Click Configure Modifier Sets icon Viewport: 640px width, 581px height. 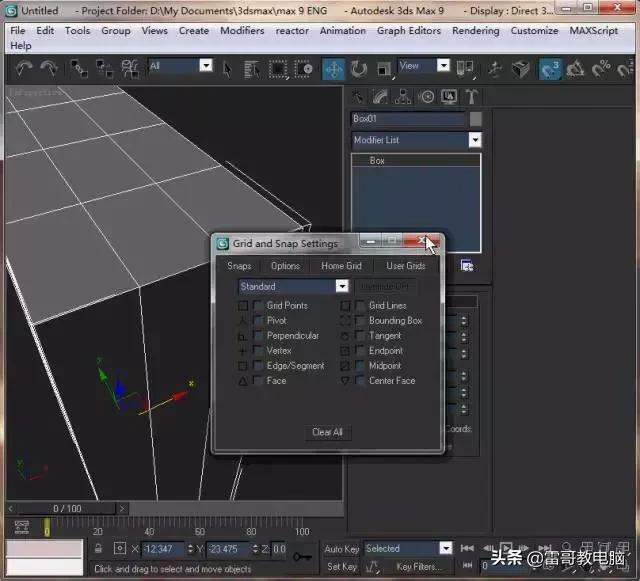467,266
